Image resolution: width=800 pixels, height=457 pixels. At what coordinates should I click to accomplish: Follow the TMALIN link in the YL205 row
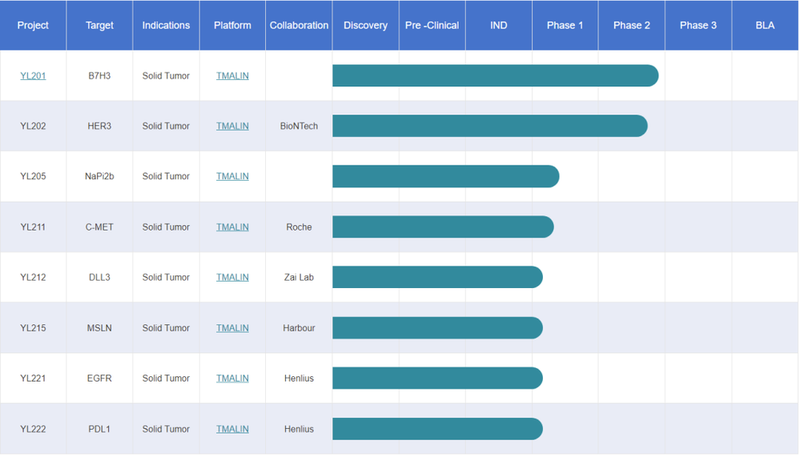point(232,176)
